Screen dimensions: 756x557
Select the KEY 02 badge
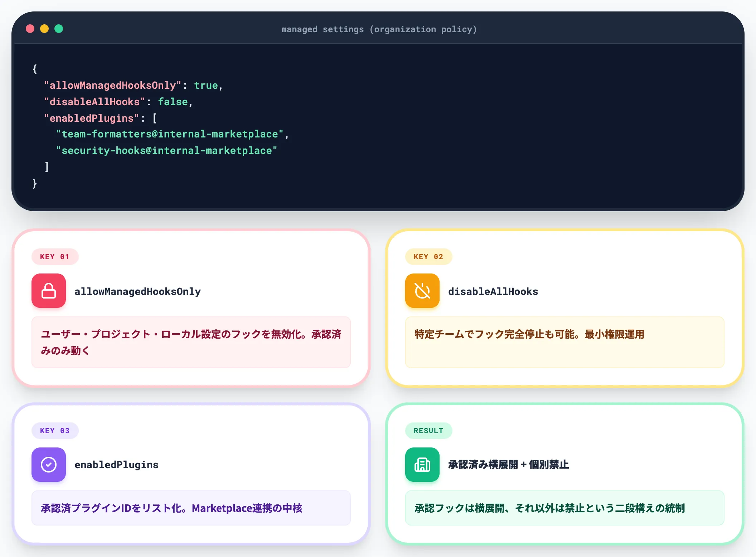pyautogui.click(x=428, y=257)
